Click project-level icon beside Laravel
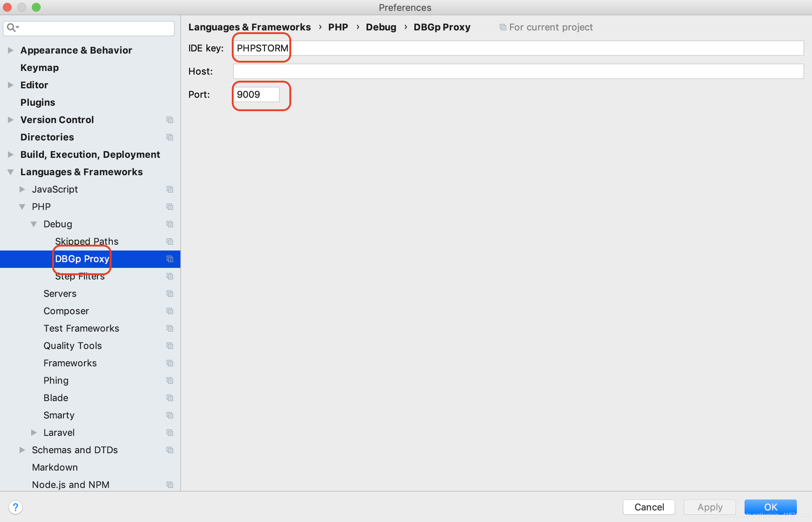Screen dimensions: 812x522 [x=170, y=433]
